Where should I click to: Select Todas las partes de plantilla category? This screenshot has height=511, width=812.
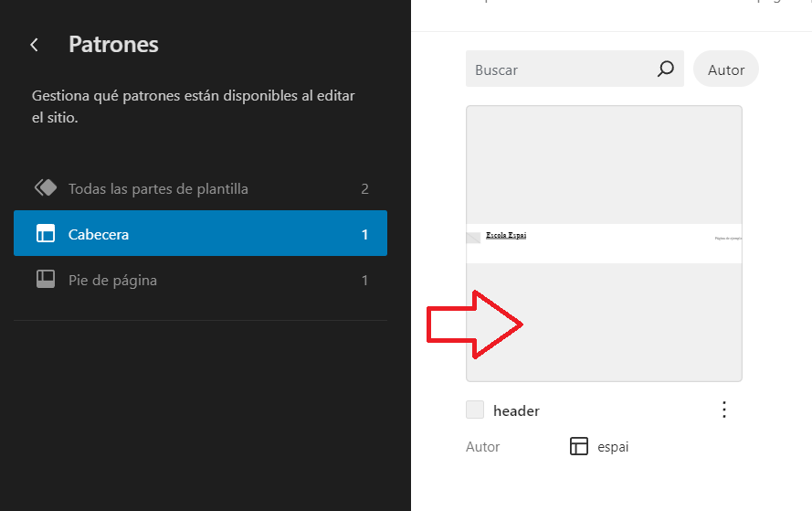158,188
